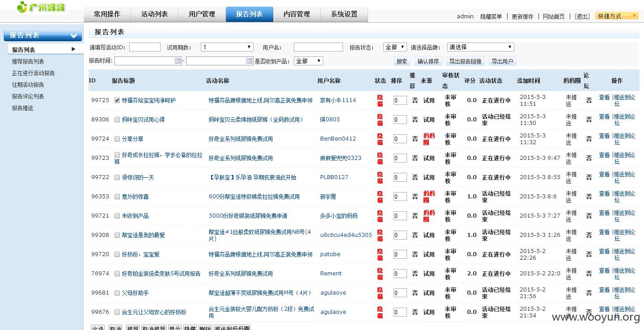
Task: Click 查看 for report 89306
Action: 604,116
